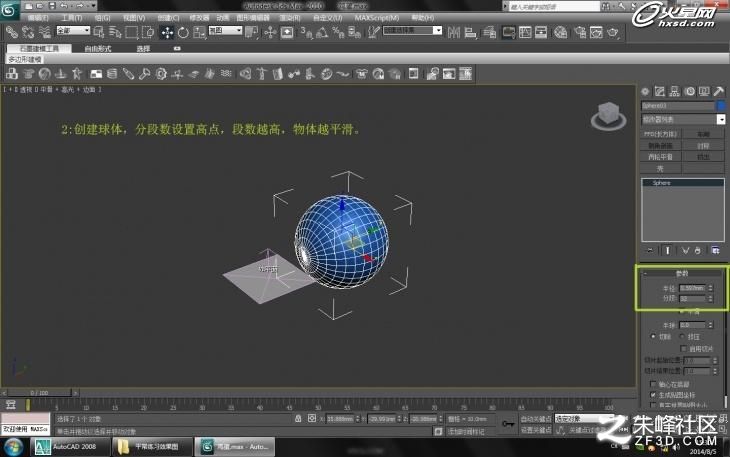Open the 视图 reference coordinate dropdown
The height and width of the screenshot is (457, 730).
[x=225, y=30]
